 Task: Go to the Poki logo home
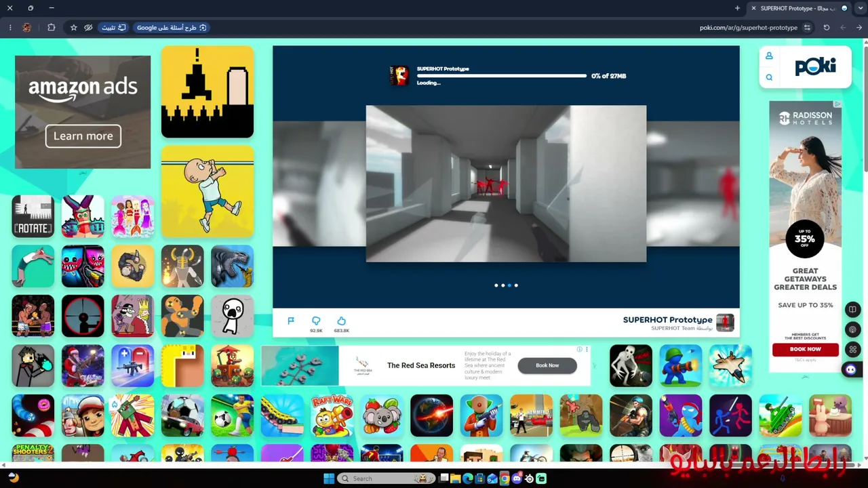click(815, 66)
